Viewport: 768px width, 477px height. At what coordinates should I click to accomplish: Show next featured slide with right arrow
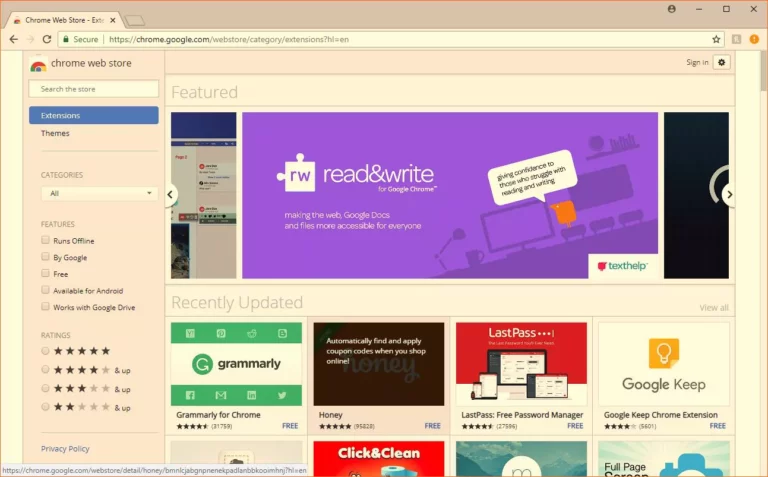tap(729, 194)
